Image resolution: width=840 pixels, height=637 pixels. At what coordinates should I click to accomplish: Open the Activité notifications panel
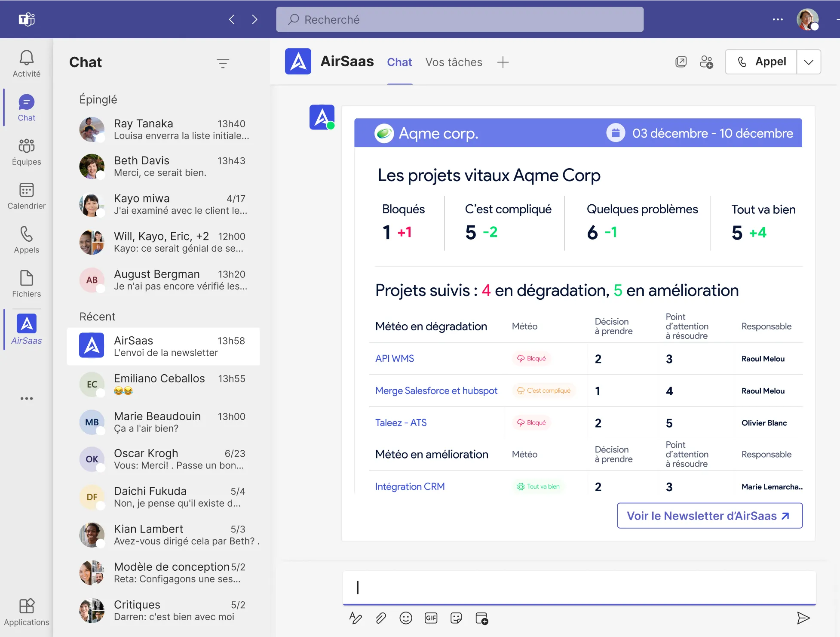click(x=26, y=63)
